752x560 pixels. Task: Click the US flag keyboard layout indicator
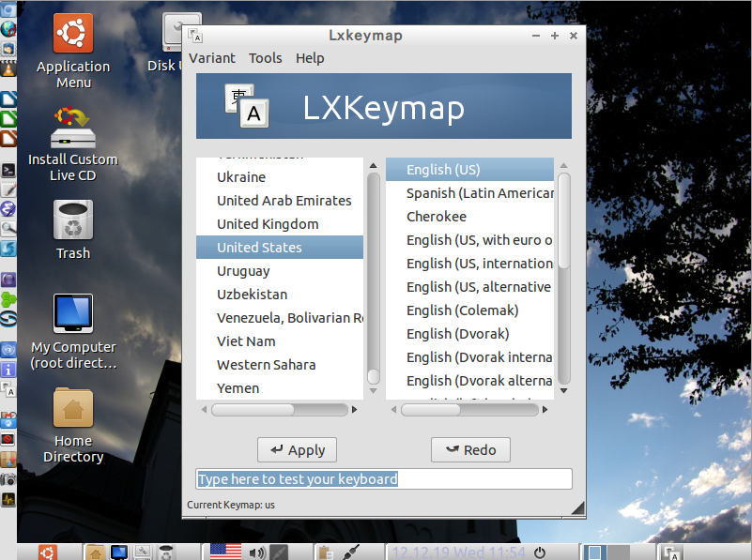(225, 552)
